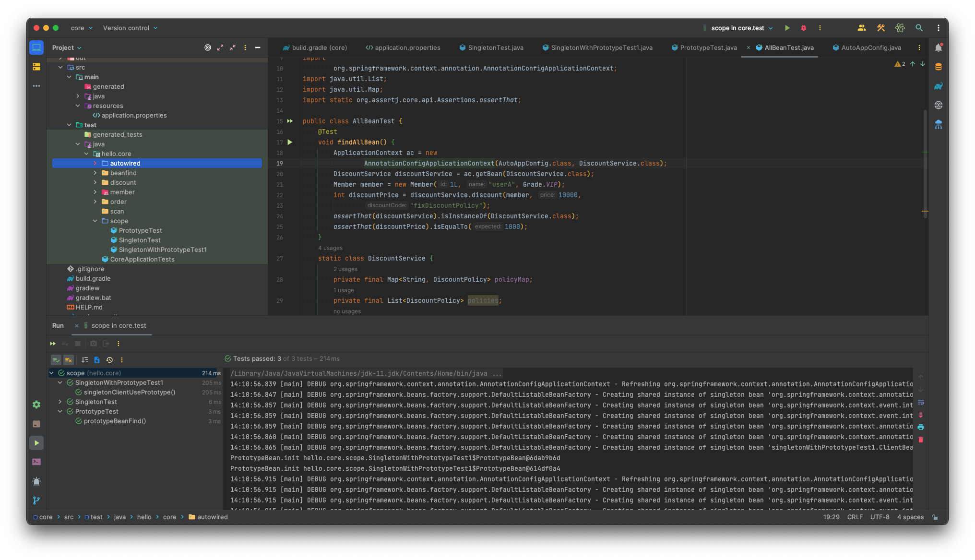The height and width of the screenshot is (560, 975).
Task: Switch to build.gradle (core) tab
Action: (x=315, y=48)
